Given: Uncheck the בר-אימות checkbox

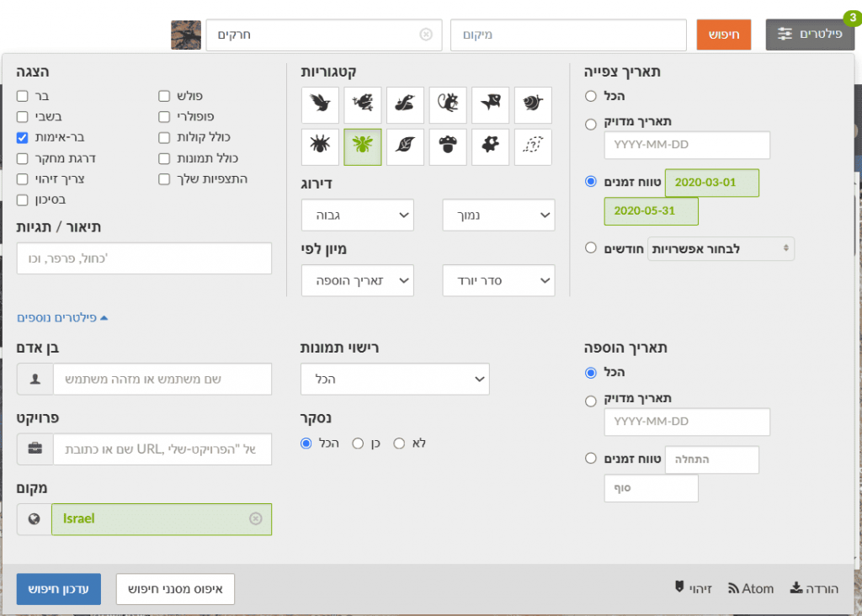Looking at the screenshot, I should point(23,137).
